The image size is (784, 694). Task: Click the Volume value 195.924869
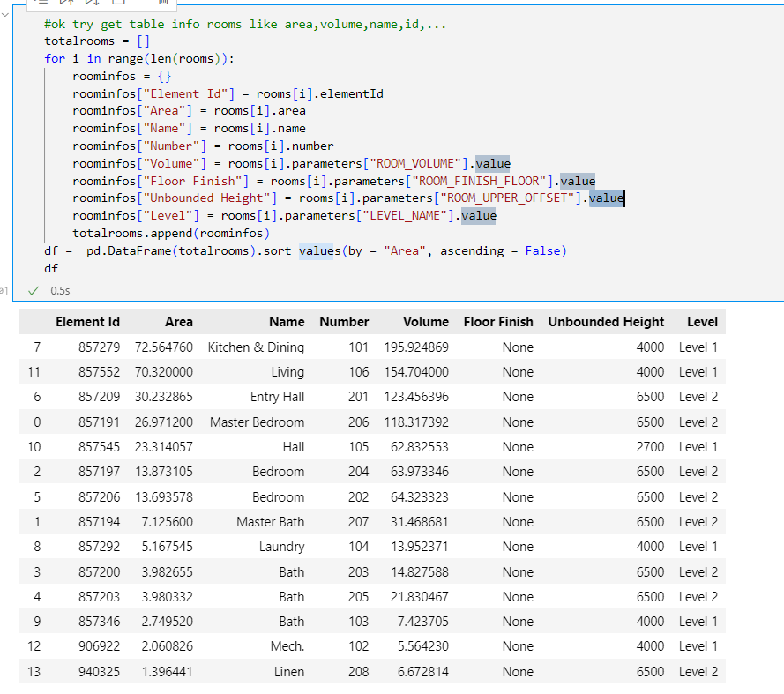click(x=416, y=347)
